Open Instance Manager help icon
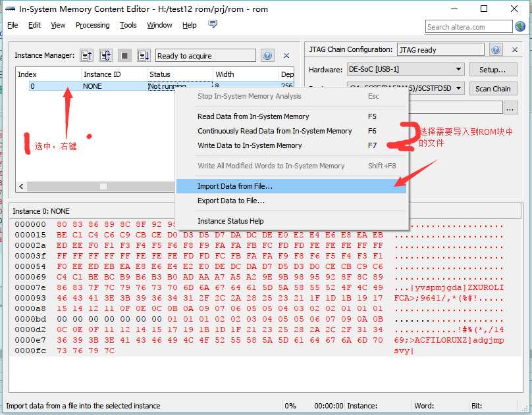This screenshot has width=532, height=415. [x=267, y=55]
